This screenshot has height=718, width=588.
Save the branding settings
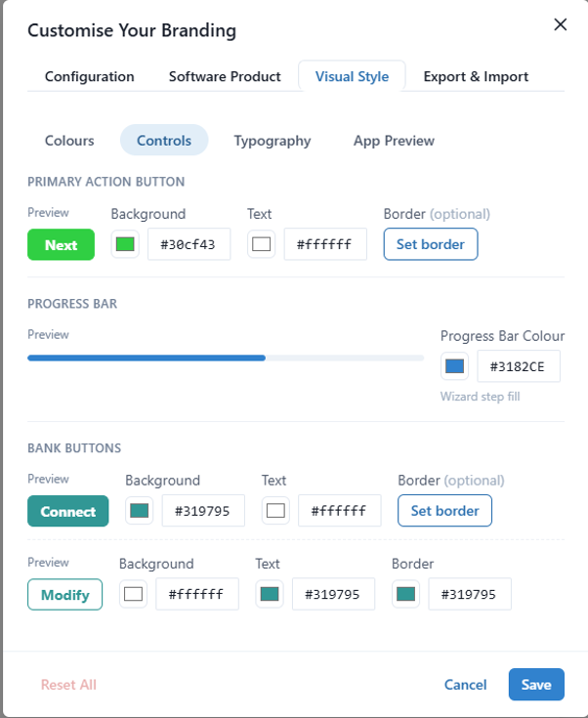pyautogui.click(x=536, y=685)
